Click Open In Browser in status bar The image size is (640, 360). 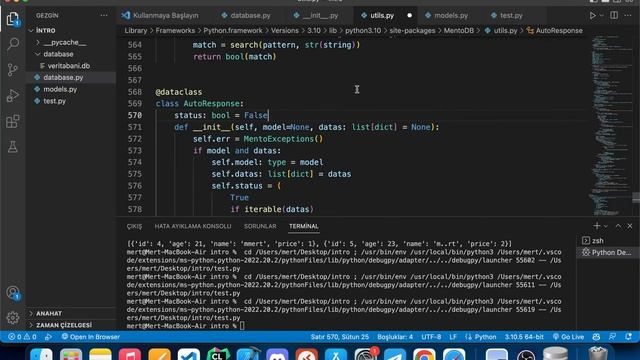coord(91,337)
